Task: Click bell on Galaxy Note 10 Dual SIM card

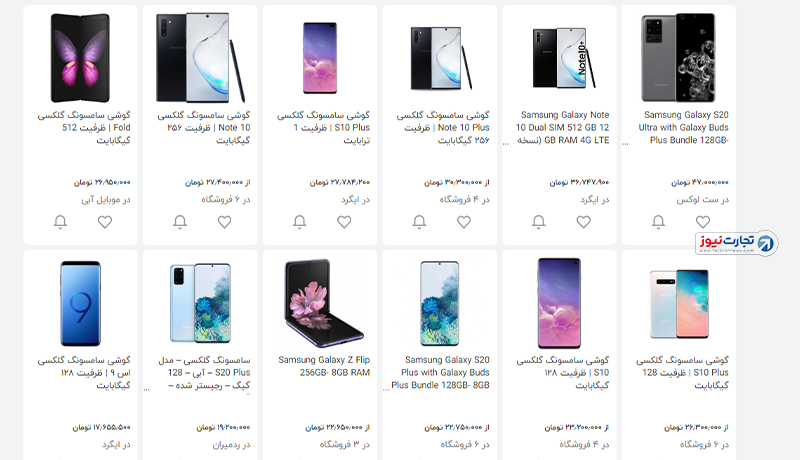Action: (x=539, y=222)
